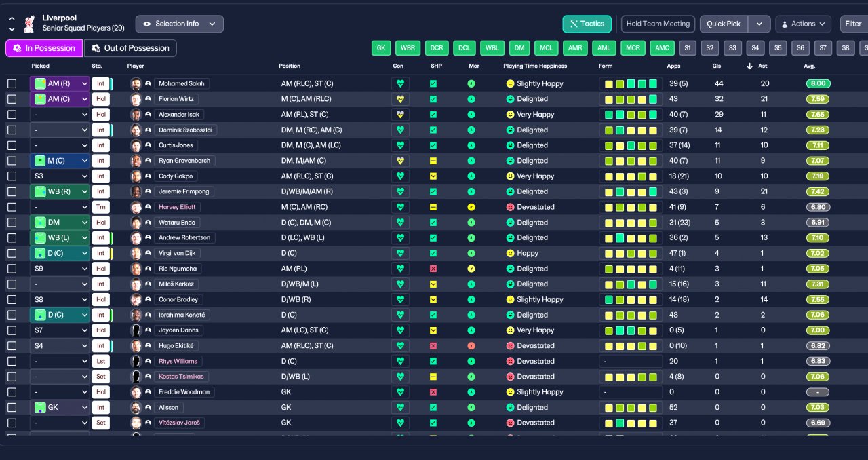Image resolution: width=868 pixels, height=460 pixels.
Task: Click the Quick Pick button
Action: 724,24
